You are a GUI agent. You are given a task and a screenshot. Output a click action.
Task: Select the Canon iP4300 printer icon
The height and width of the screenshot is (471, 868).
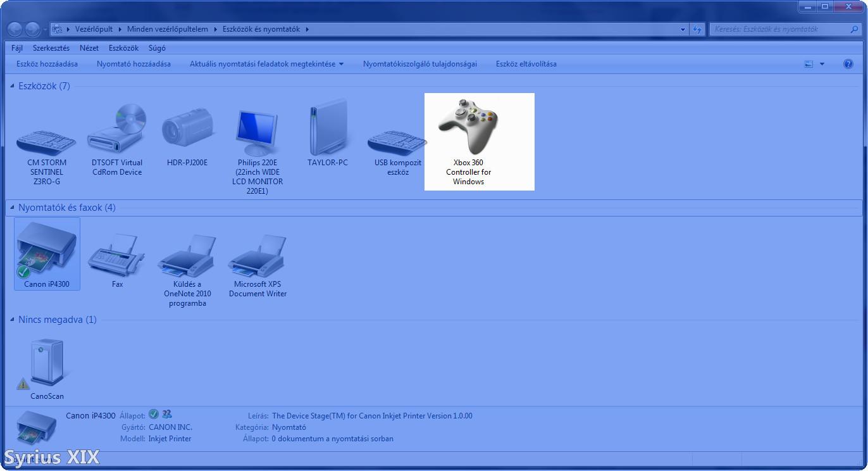47,253
